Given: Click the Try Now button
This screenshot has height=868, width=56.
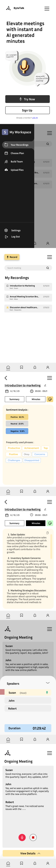Looking at the screenshot, I should (28, 99).
